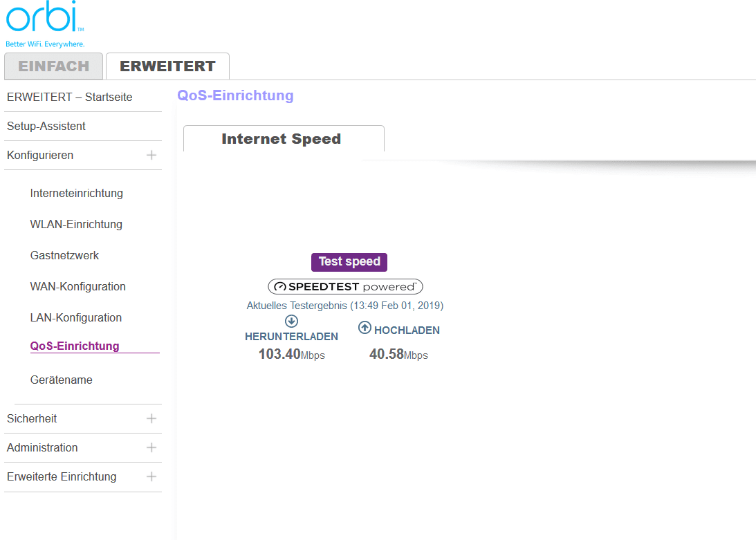Go to Interneteinrichtung settings
This screenshot has width=756, height=540.
click(x=77, y=194)
